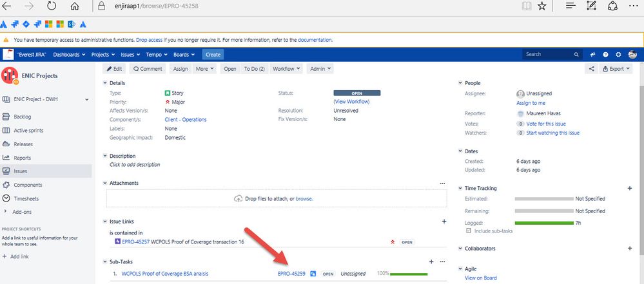Open the blue diamond bookmark icon

coord(26,24)
